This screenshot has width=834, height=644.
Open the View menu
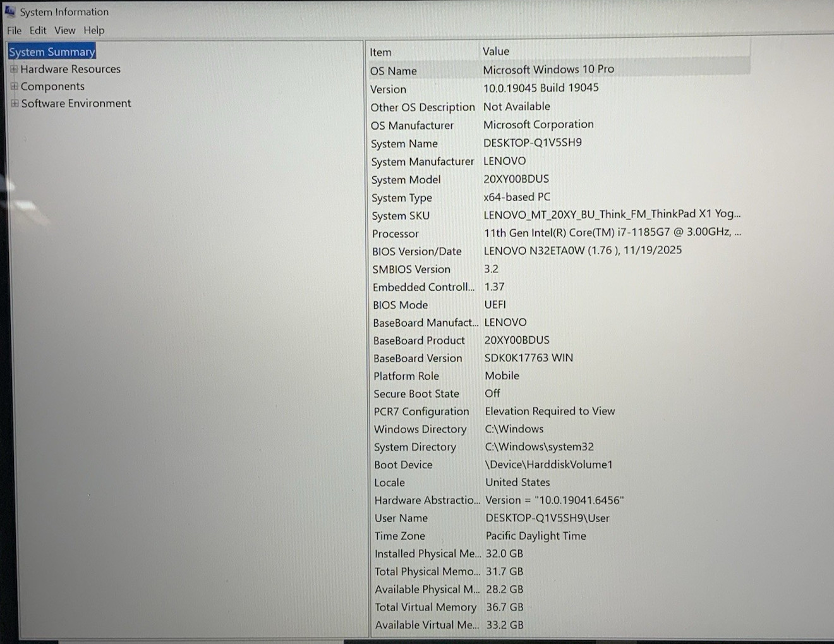[x=64, y=30]
